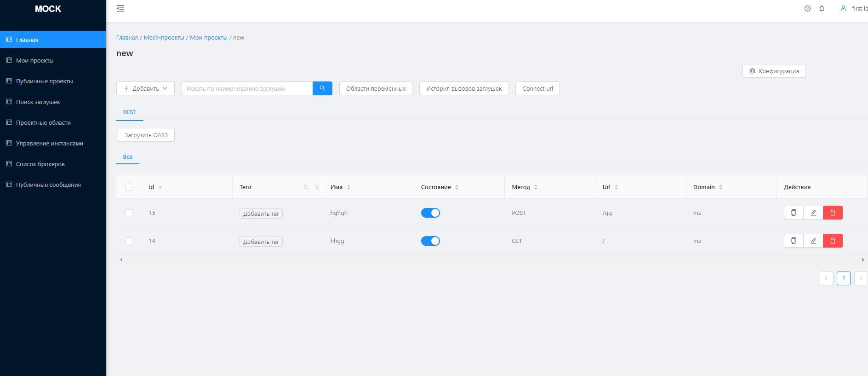Open Поиск заглушек in the sidebar
Viewport: 868px width, 376px height.
click(x=53, y=102)
